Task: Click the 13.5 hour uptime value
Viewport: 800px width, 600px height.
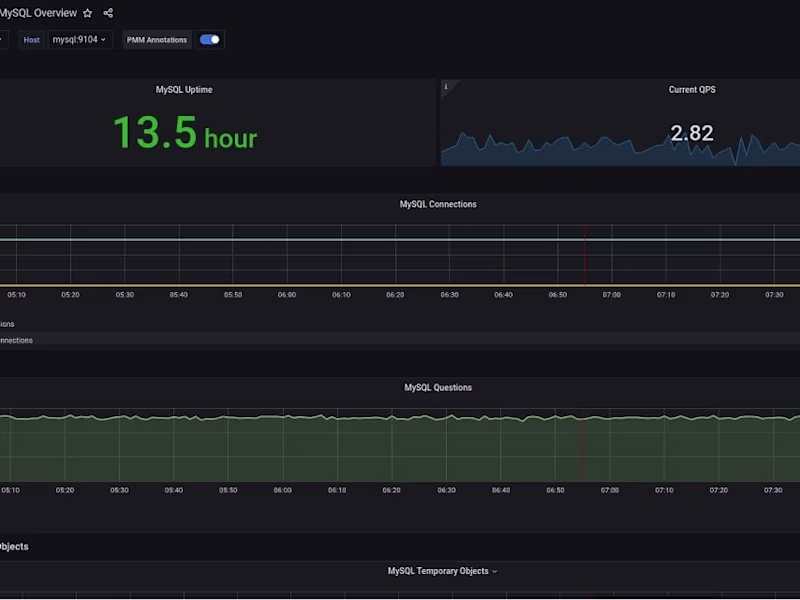Action: [185, 133]
